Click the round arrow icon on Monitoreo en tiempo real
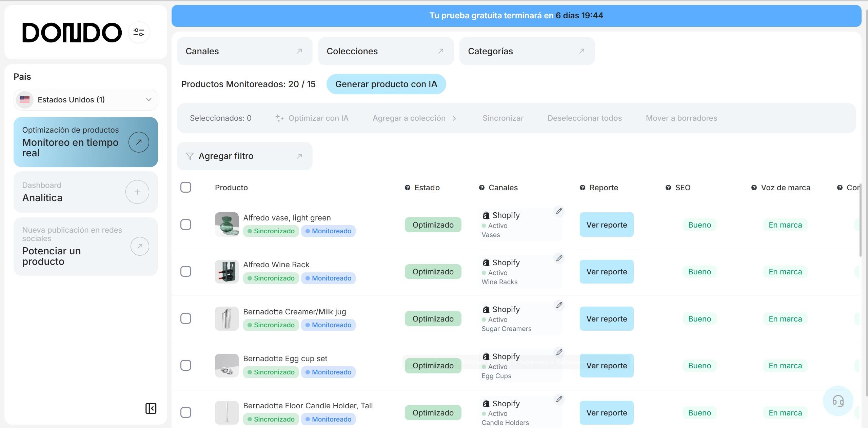Viewport: 868px width, 428px height. click(x=139, y=142)
